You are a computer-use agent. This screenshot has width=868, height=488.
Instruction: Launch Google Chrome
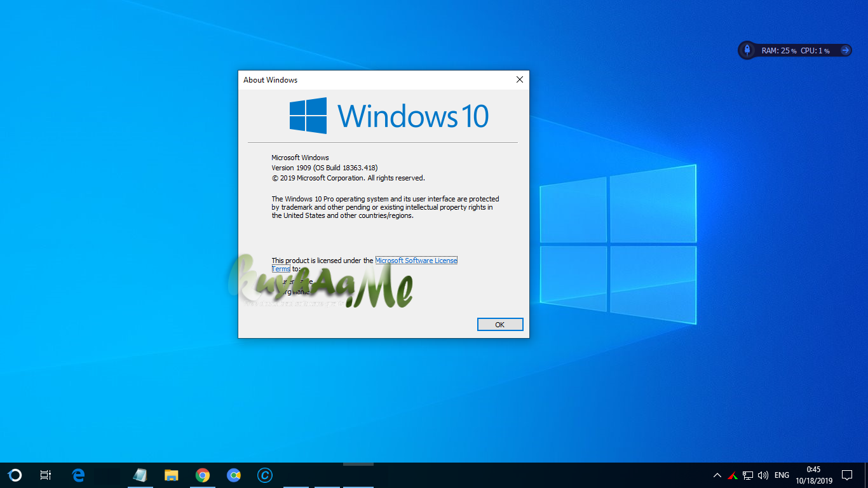click(x=203, y=475)
